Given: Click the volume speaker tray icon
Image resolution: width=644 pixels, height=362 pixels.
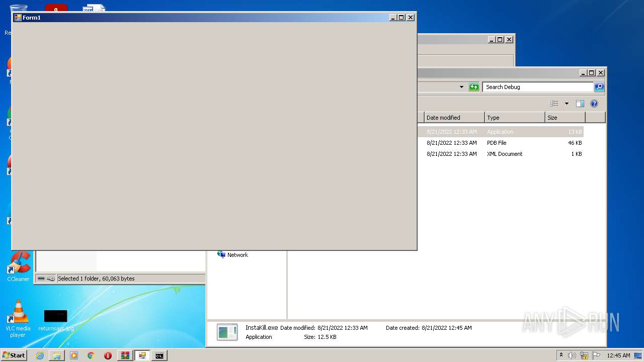Looking at the screenshot, I should (572, 355).
